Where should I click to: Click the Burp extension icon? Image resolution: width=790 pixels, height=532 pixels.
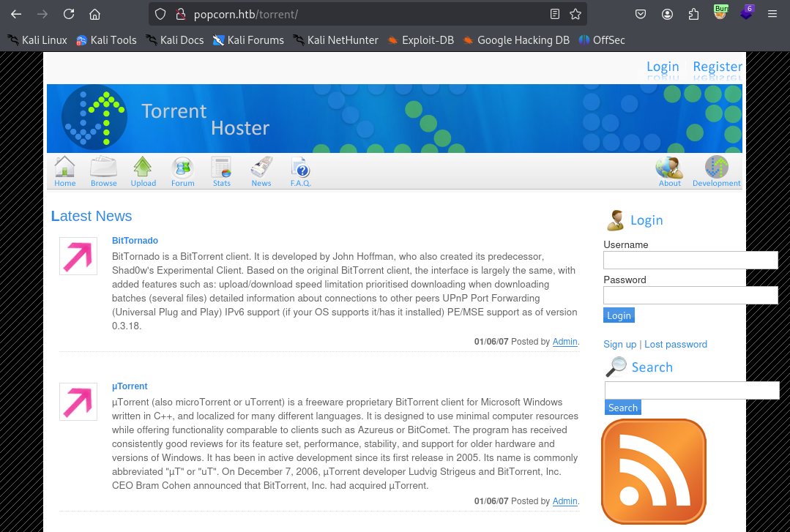(720, 12)
